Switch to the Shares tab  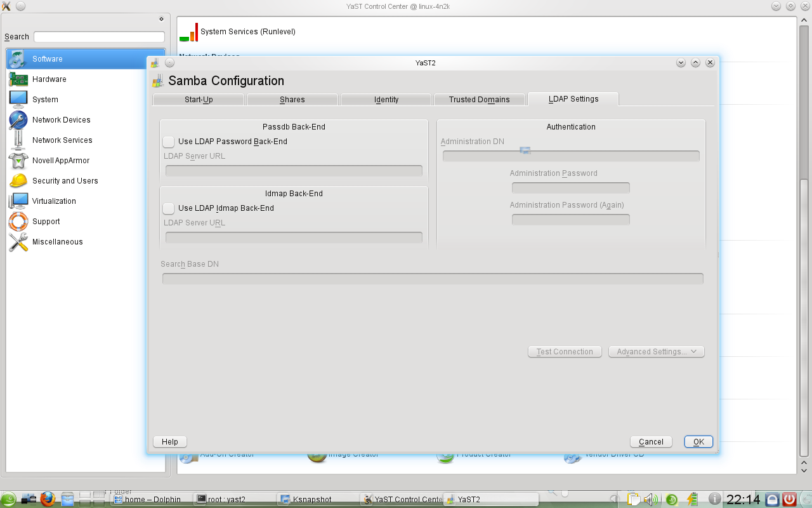click(x=292, y=100)
